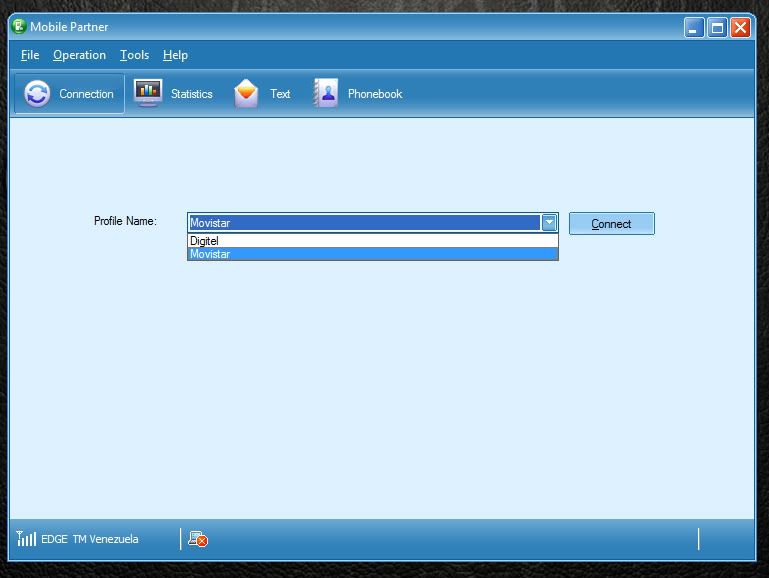This screenshot has width=769, height=578.
Task: Click the Connection sync arrows icon
Action: click(x=37, y=94)
